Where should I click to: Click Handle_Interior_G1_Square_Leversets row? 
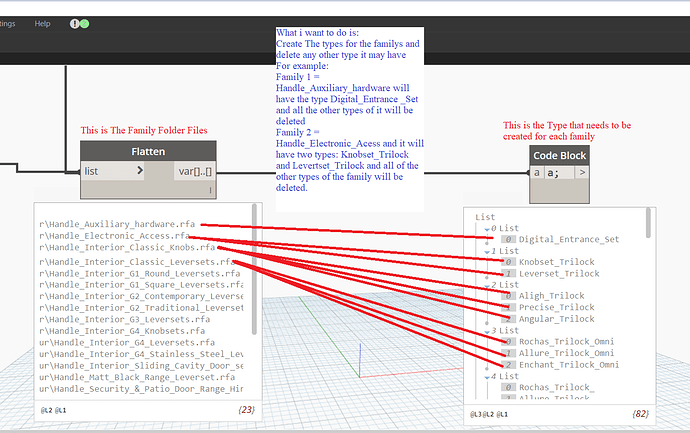tap(141, 285)
